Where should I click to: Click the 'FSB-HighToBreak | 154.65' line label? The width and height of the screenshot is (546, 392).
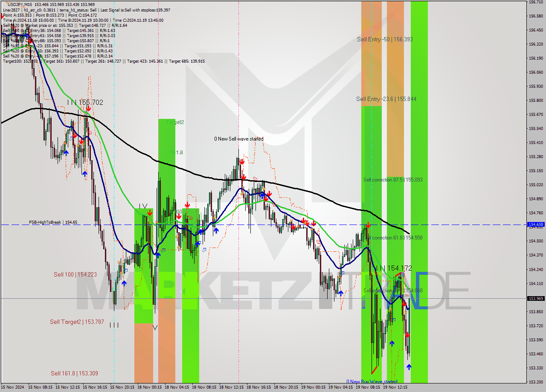[x=53, y=222]
